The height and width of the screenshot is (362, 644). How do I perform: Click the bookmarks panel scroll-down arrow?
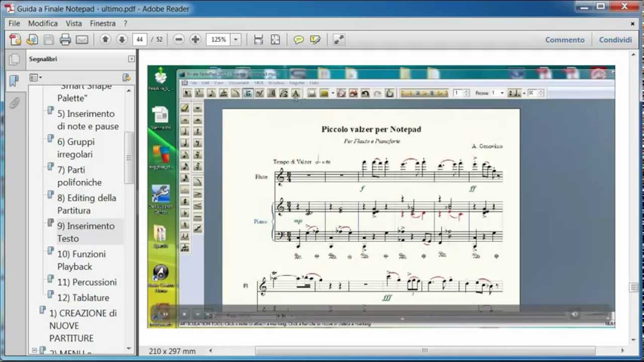click(129, 348)
